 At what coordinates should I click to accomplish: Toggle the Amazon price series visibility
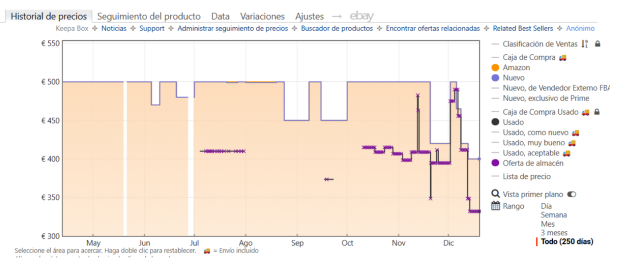pos(495,68)
